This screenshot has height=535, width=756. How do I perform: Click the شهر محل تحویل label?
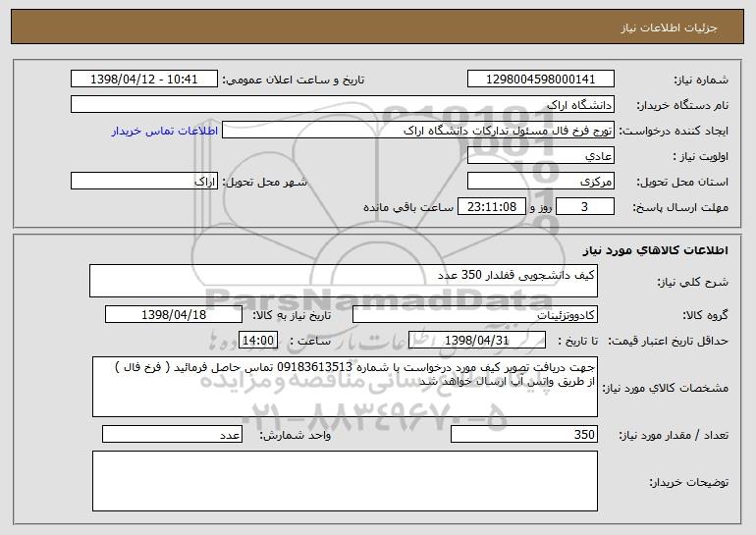(265, 183)
